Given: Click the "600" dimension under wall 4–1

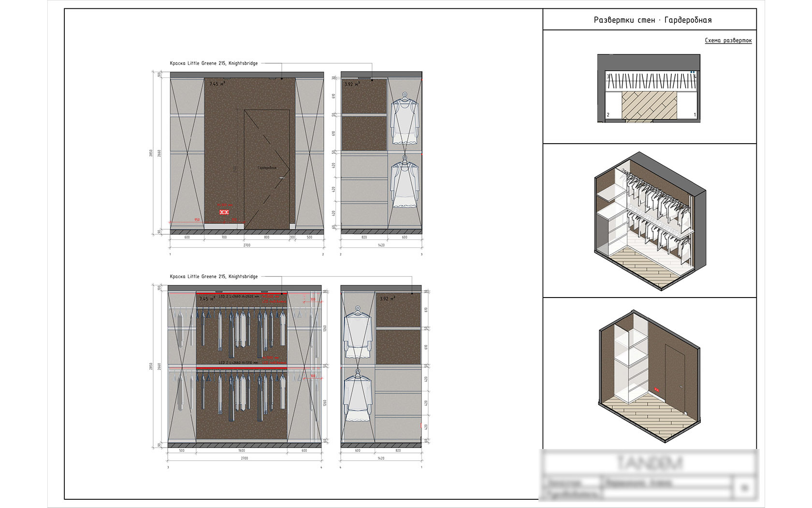Looking at the screenshot, I should pyautogui.click(x=358, y=450).
